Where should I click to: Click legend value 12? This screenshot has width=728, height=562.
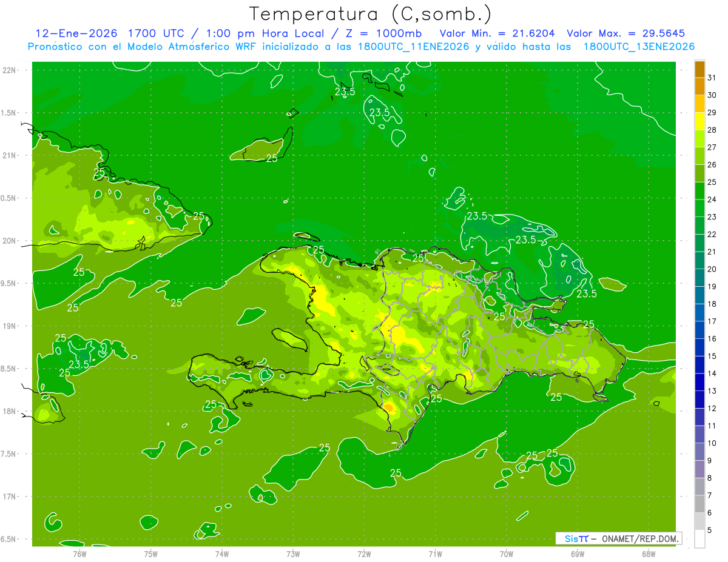tap(713, 409)
